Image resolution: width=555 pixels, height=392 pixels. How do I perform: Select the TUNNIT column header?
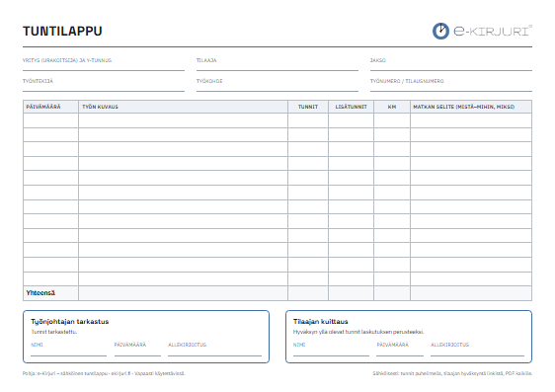click(x=308, y=107)
